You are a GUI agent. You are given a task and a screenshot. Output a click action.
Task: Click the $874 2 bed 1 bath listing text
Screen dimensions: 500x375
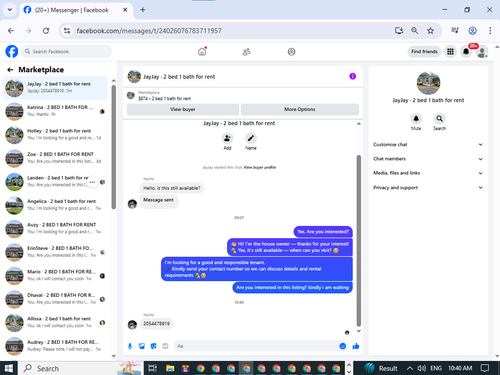pos(165,99)
